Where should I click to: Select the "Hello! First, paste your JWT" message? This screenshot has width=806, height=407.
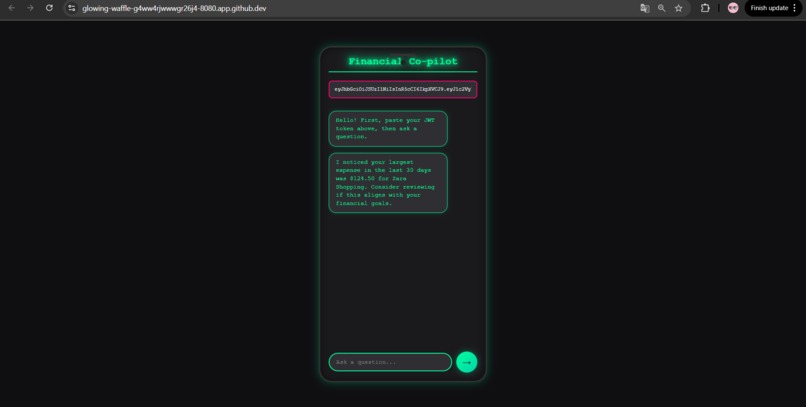click(388, 128)
